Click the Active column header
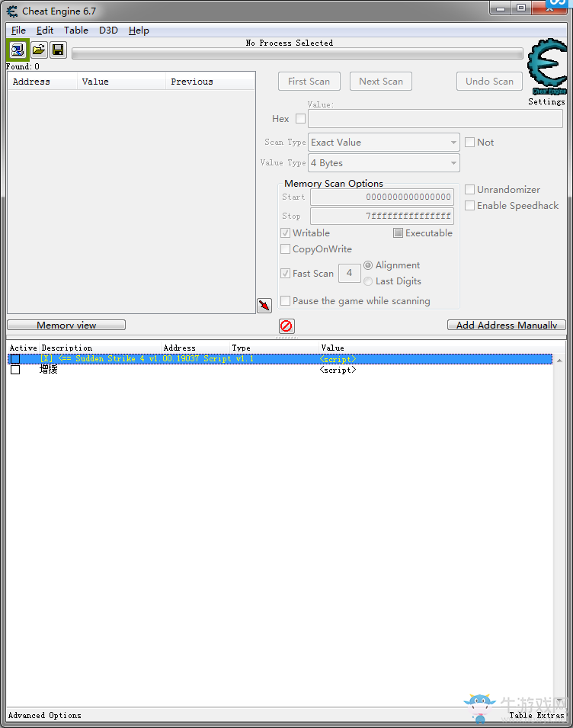Screen dimensions: 573x728 pyautogui.click(x=23, y=348)
